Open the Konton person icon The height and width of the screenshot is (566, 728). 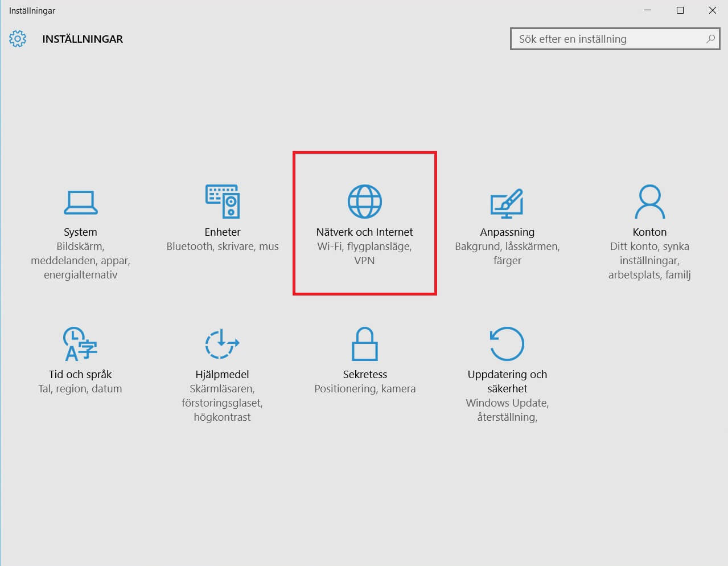coord(649,202)
